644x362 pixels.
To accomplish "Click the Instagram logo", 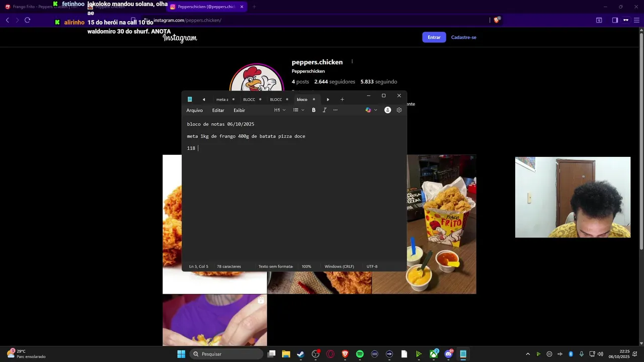I will click(180, 38).
